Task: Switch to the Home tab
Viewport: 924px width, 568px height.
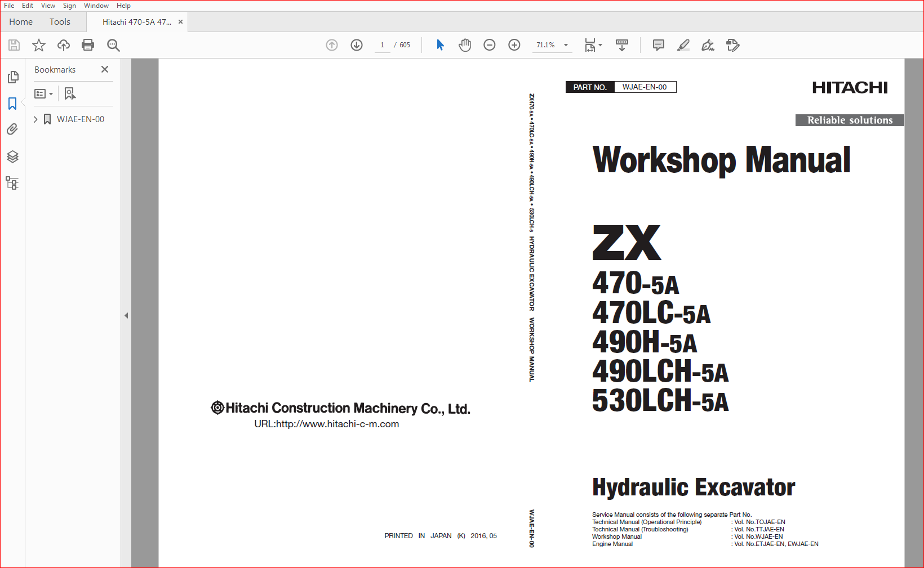Action: pos(21,22)
